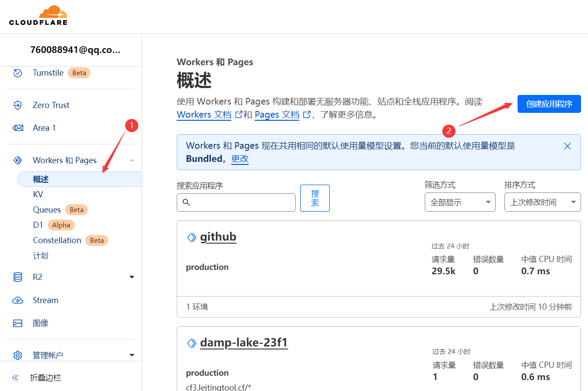This screenshot has height=391, width=588.
Task: Open the Workers 文档 link
Action: [204, 115]
